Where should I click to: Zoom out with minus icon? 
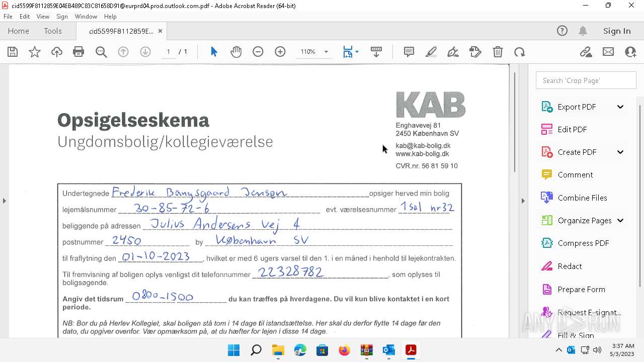pos(258,52)
